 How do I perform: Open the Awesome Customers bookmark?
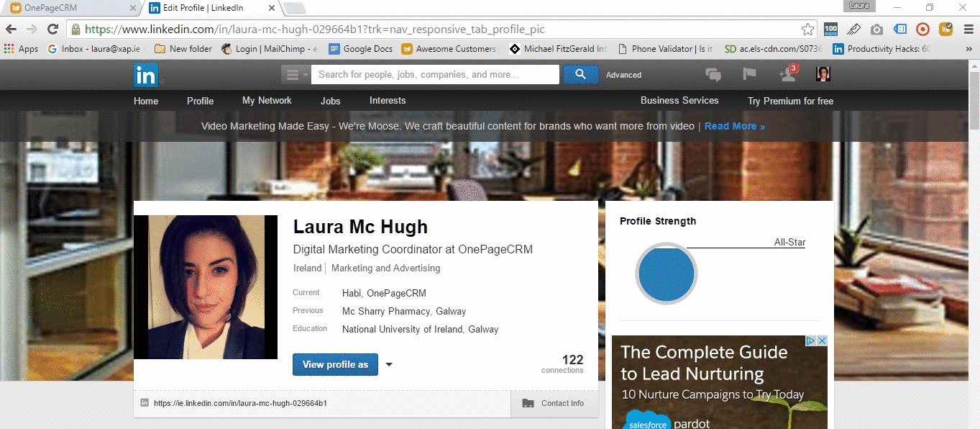coord(449,49)
